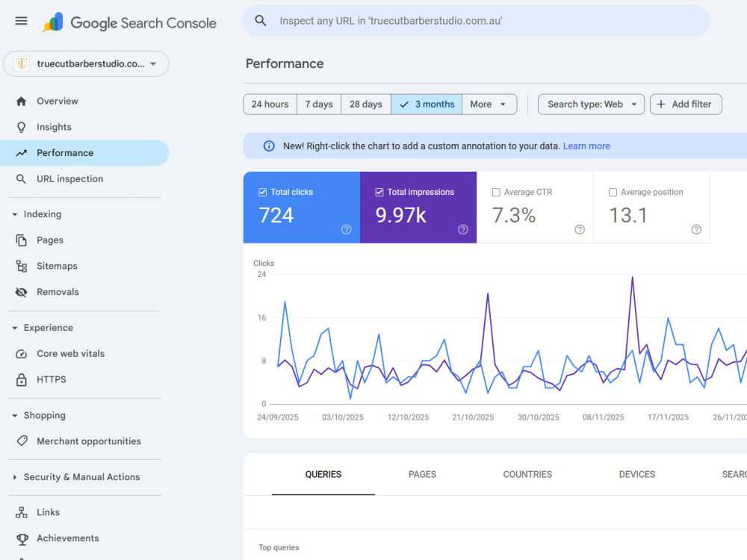Click the 7.3% Average CTR value
Image resolution: width=747 pixels, height=560 pixels.
[514, 215]
